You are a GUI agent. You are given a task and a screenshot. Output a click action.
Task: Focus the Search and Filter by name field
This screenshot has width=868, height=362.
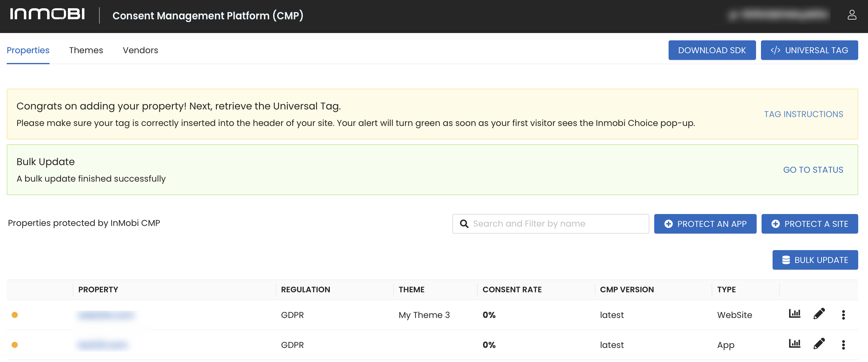point(550,223)
